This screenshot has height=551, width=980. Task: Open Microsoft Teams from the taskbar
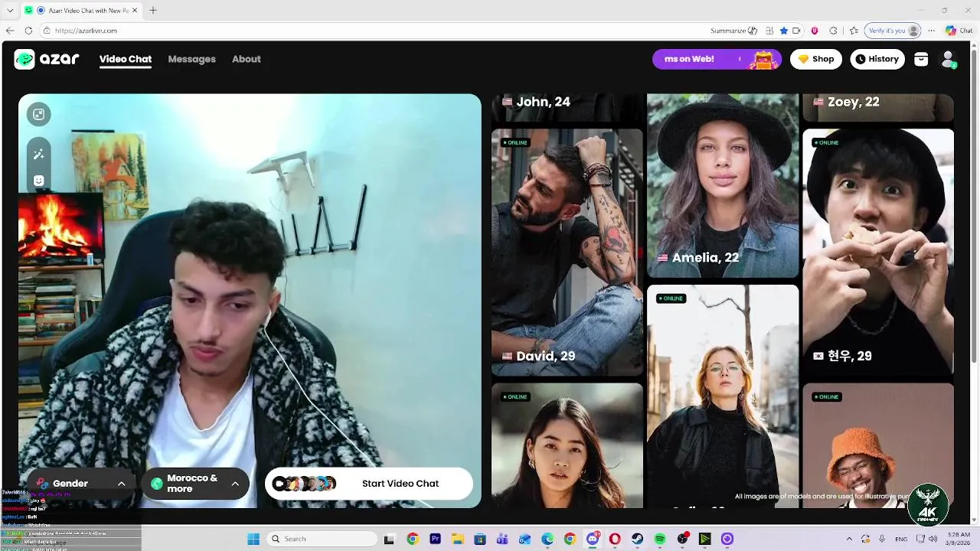tap(502, 539)
